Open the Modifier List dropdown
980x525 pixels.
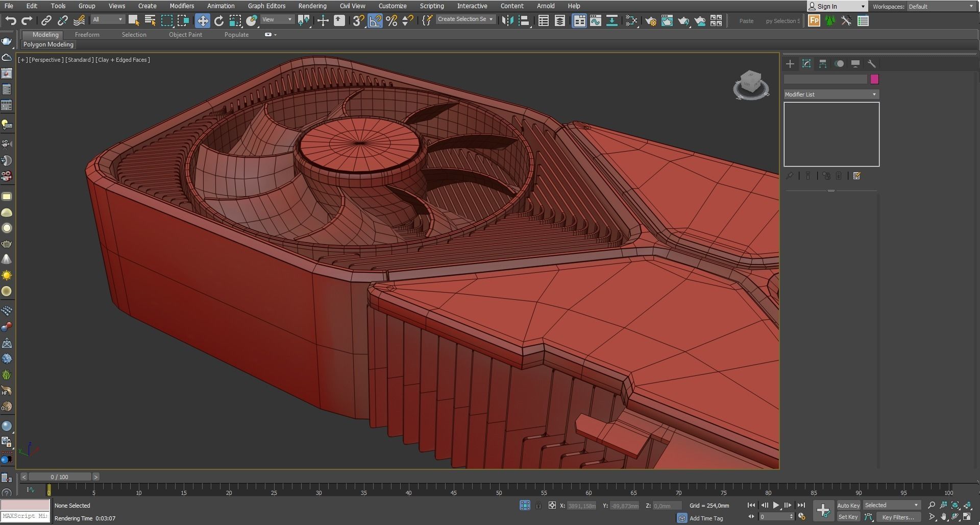(x=831, y=94)
